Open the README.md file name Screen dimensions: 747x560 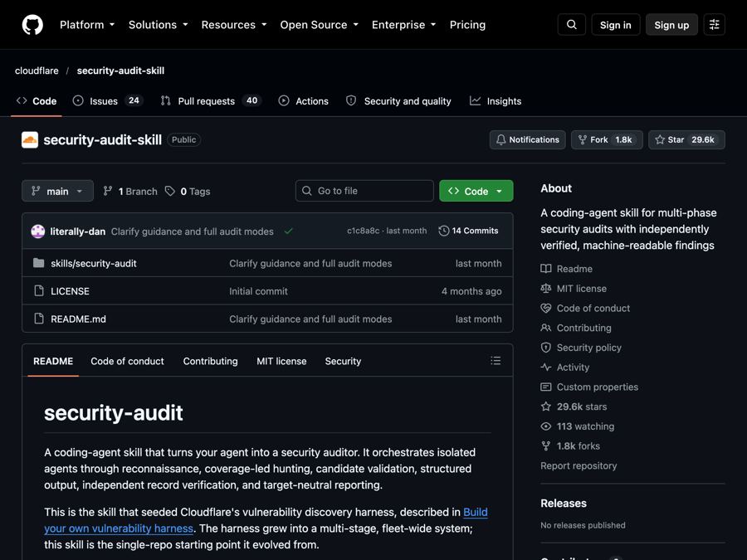[78, 319]
